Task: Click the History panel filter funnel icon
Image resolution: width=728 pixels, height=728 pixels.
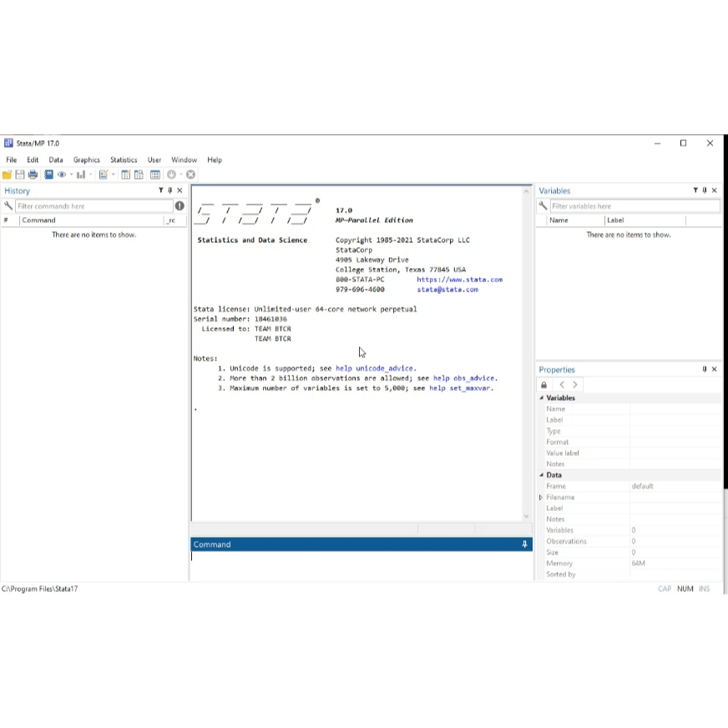Action: 161,190
